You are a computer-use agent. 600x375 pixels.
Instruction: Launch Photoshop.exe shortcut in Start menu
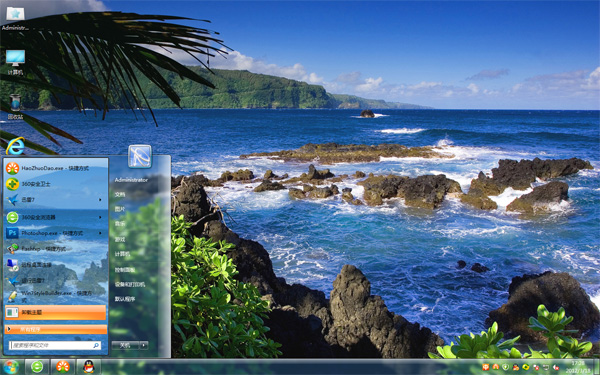(55, 233)
